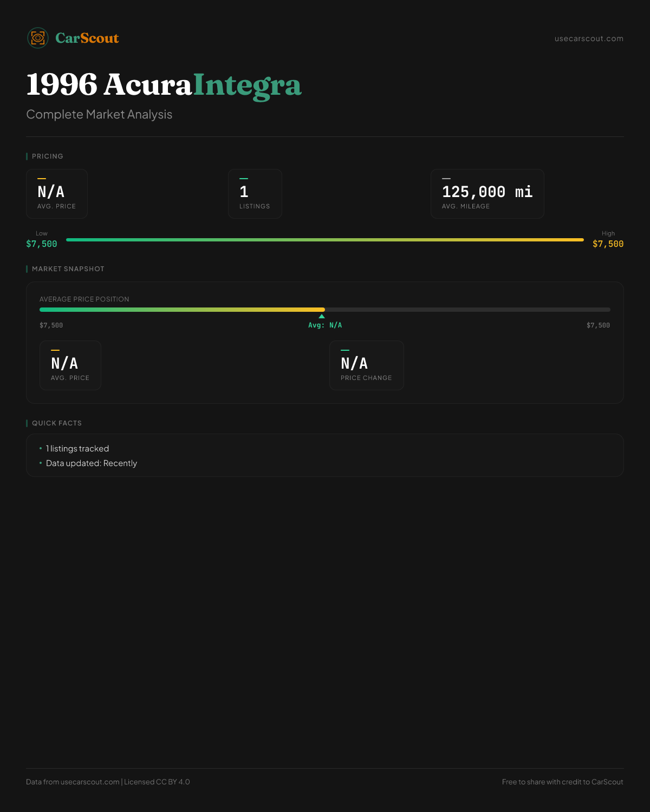The image size is (650, 812).
Task: Open the footer data source and license text
Action: click(x=108, y=782)
